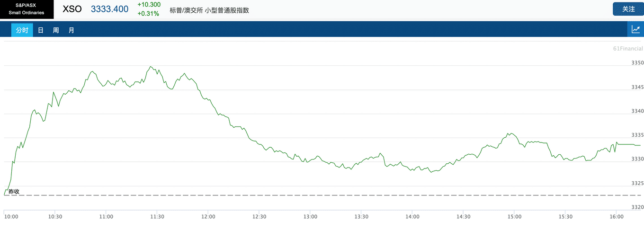Click the 关注 follow button
This screenshot has width=644, height=230.
coord(628,9)
